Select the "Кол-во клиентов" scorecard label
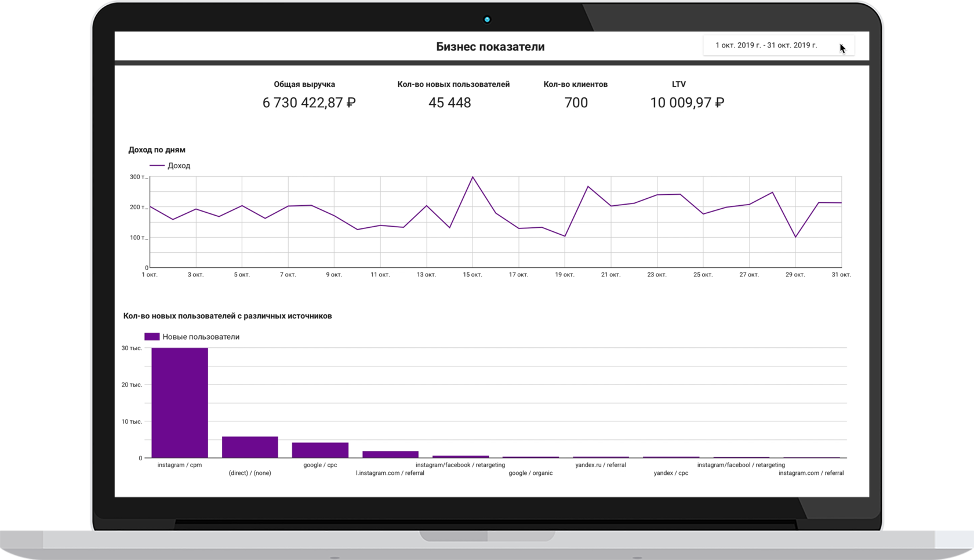The image size is (974, 560). pyautogui.click(x=576, y=85)
